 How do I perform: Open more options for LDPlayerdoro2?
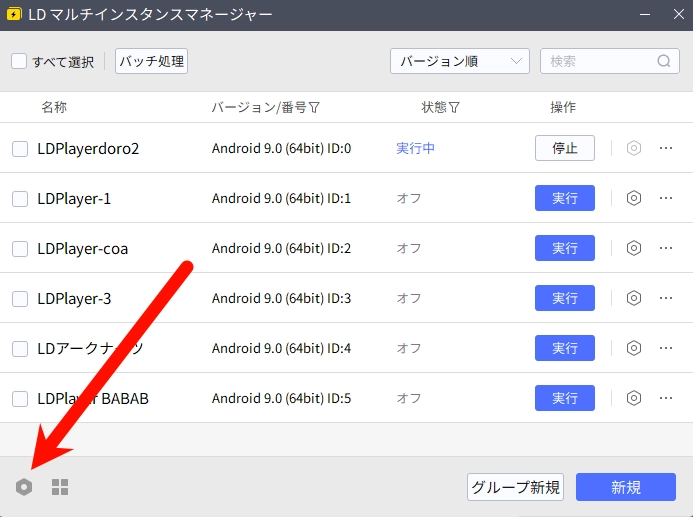coord(666,148)
